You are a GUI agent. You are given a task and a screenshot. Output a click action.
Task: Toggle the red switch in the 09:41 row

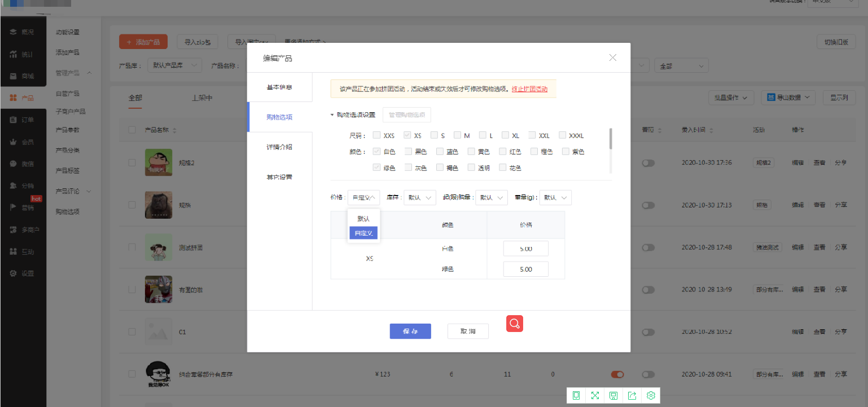click(x=617, y=374)
